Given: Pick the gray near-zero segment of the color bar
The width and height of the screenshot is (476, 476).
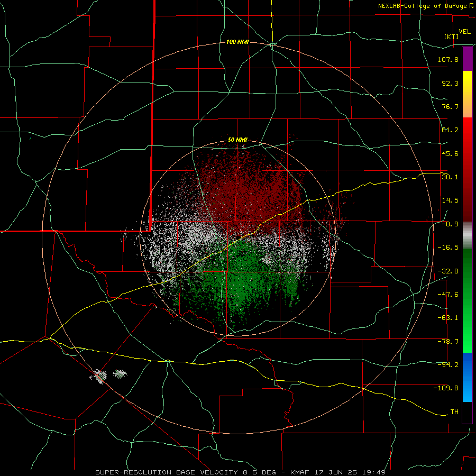Looking at the screenshot, I should [467, 235].
